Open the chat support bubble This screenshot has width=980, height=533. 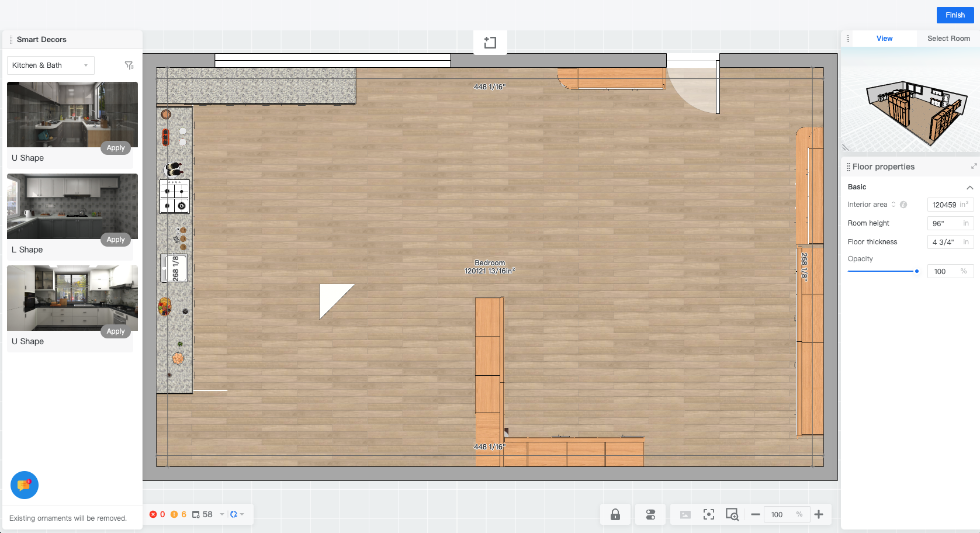(25, 485)
